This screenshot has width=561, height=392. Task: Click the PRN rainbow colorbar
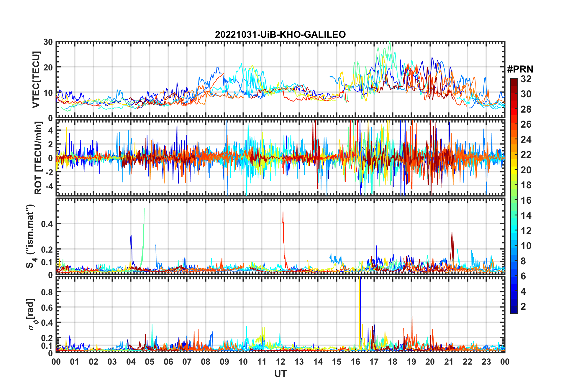(514, 196)
